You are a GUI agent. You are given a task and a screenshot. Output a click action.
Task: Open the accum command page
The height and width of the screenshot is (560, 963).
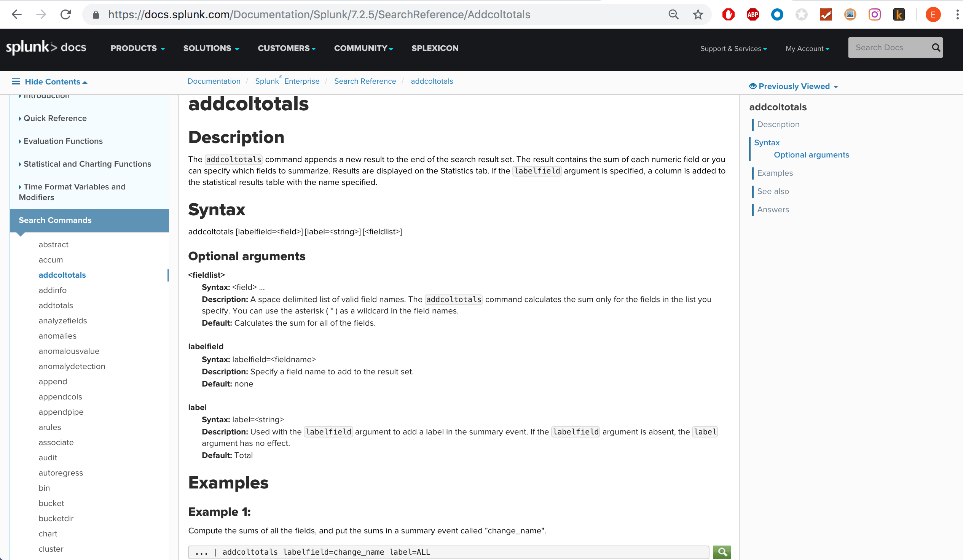tap(51, 260)
